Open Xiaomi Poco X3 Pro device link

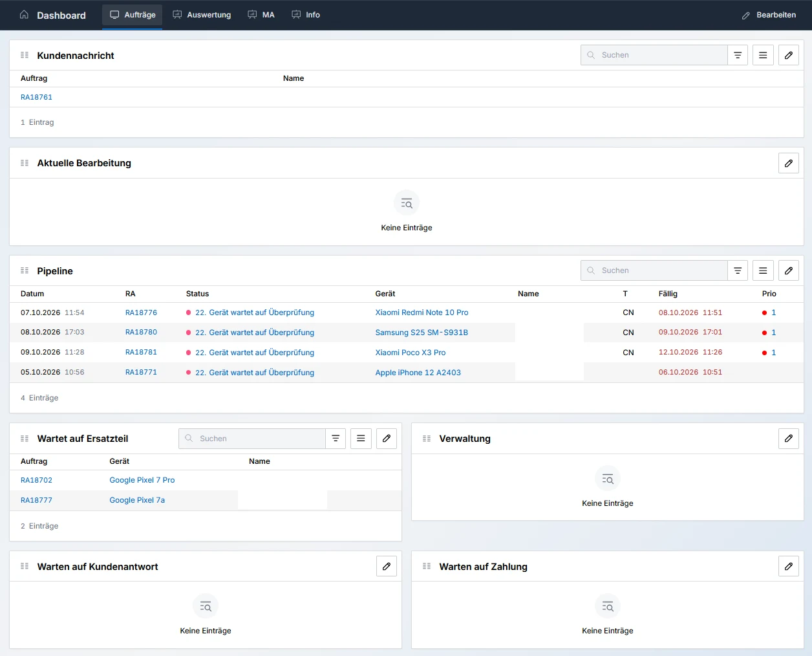411,353
